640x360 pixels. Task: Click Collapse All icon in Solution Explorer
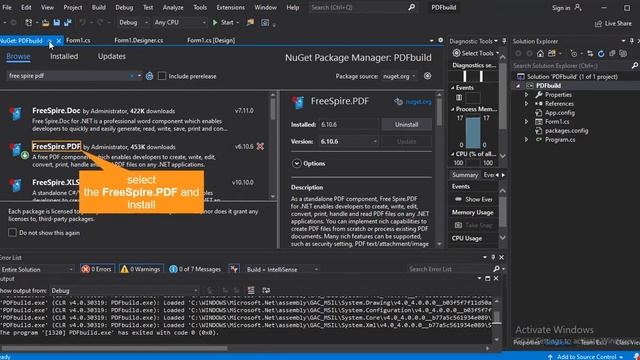(x=612, y=53)
